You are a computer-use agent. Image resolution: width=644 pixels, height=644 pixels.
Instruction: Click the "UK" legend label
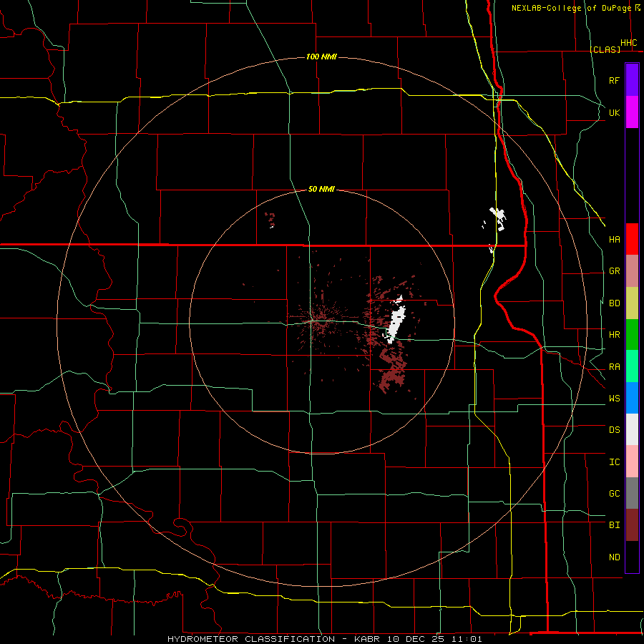coord(615,112)
